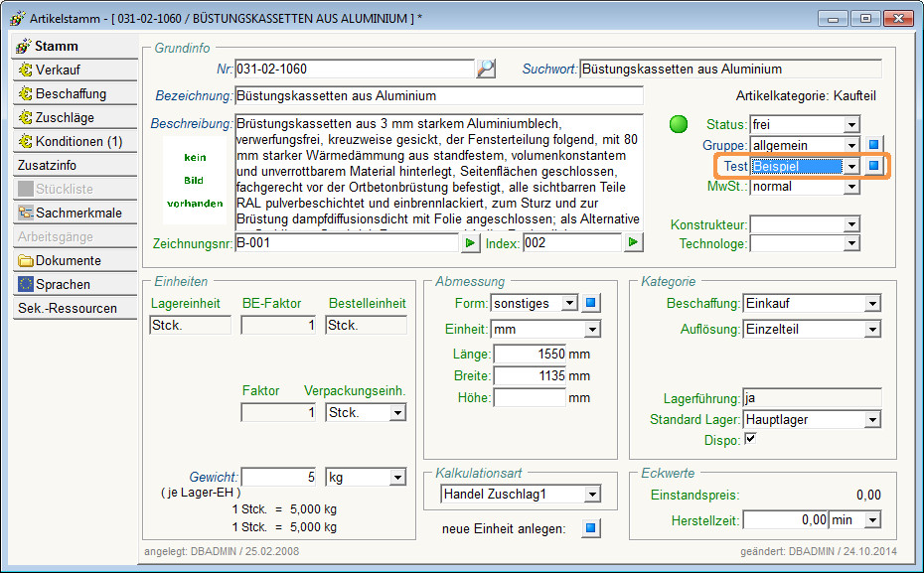Viewport: 924px width, 573px height.
Task: Click blue square for neue Einheit anlegen
Action: 591,527
